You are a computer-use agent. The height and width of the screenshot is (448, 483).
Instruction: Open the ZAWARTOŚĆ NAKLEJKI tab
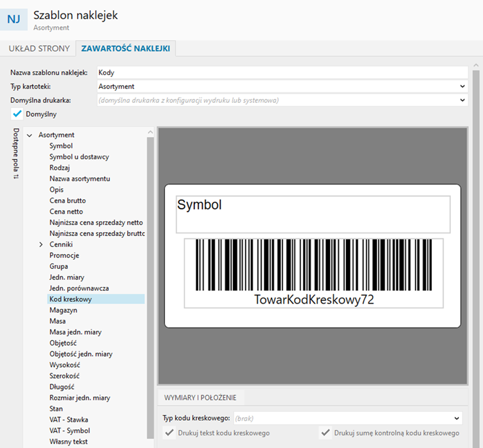point(126,48)
